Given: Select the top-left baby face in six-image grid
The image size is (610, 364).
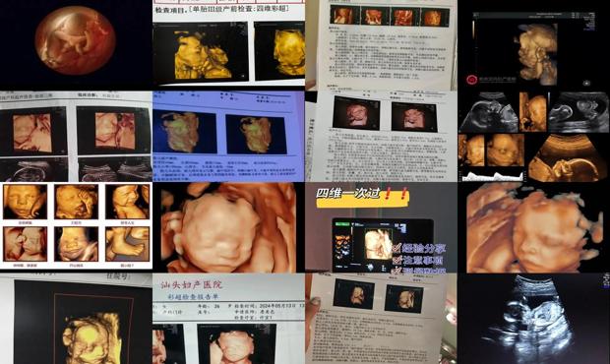Looking at the screenshot, I should pos(25,202).
